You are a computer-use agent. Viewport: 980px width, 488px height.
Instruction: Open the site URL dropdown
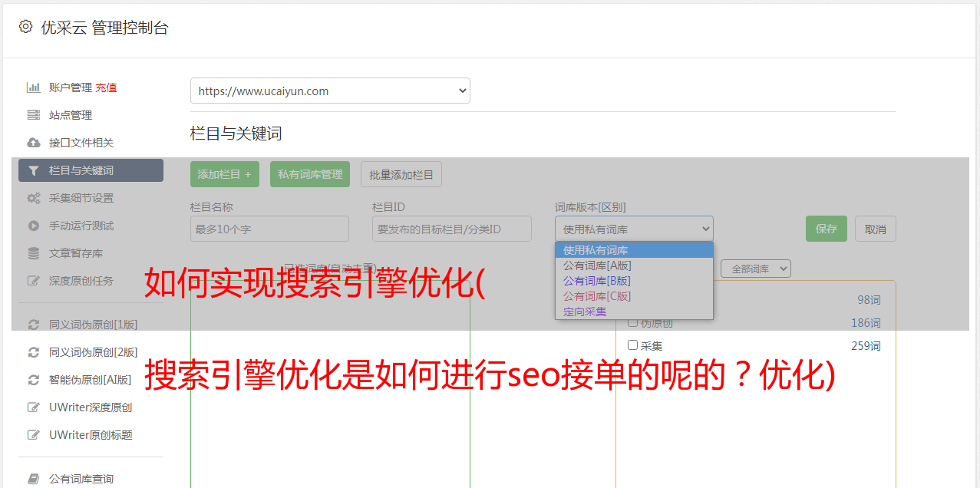point(330,91)
